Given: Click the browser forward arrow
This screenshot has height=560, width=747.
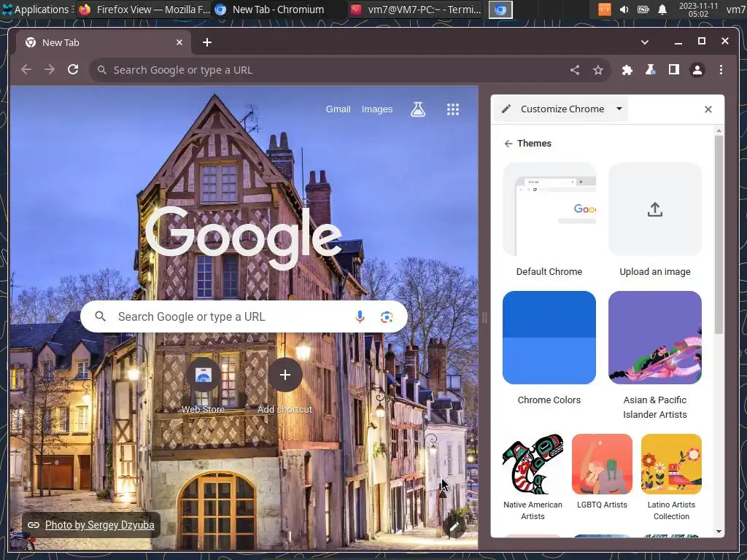Looking at the screenshot, I should (50, 70).
